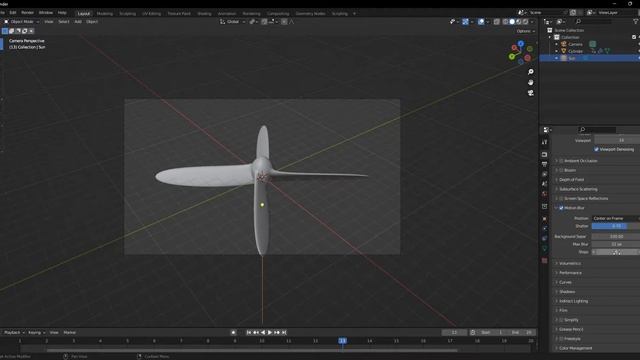Expand the Shadows panel
The height and width of the screenshot is (360, 640).
(567, 292)
